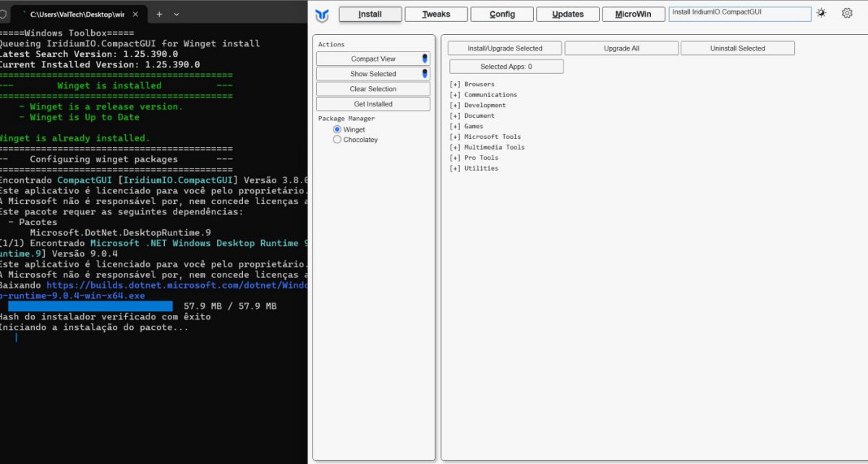868x464 pixels.
Task: Select the terminal tab titled C:\Users\ValTech\Desktop
Action: (77, 14)
